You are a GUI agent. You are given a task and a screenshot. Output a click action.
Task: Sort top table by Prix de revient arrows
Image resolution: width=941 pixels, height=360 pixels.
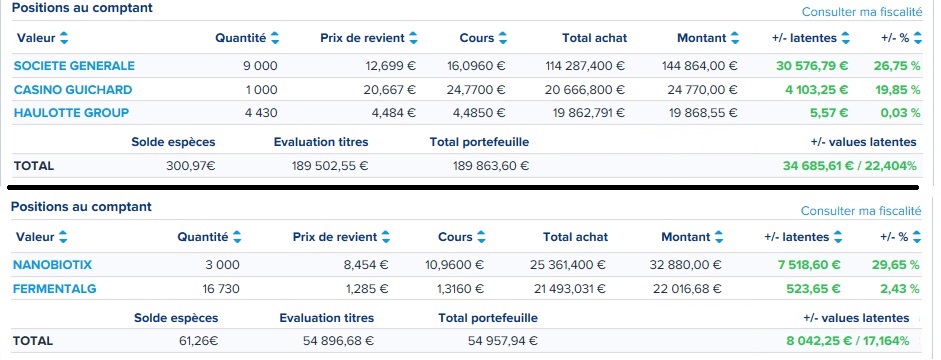point(413,38)
